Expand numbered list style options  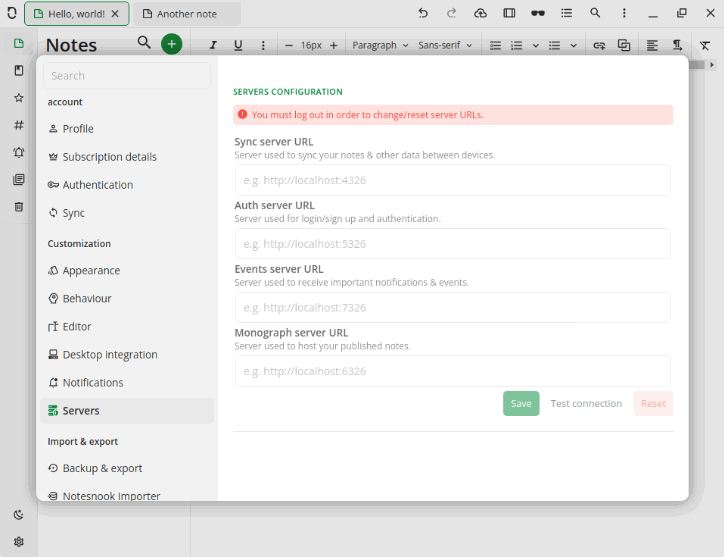click(x=536, y=45)
